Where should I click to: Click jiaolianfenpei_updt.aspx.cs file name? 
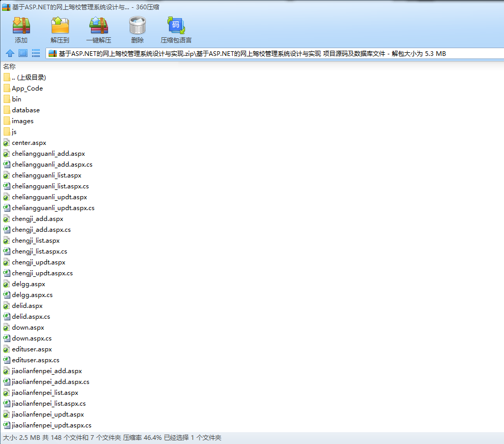[x=52, y=426]
